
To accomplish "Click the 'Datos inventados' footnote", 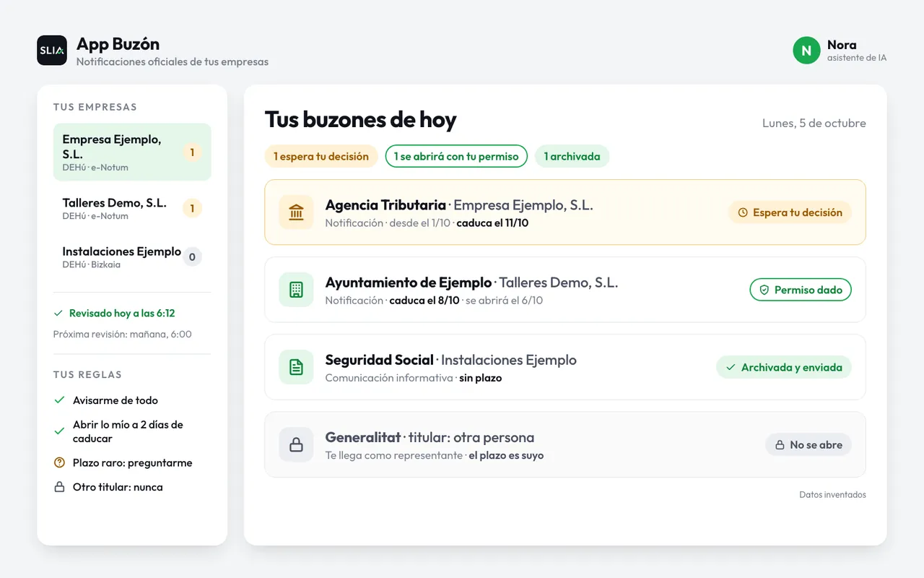I will click(x=832, y=495).
